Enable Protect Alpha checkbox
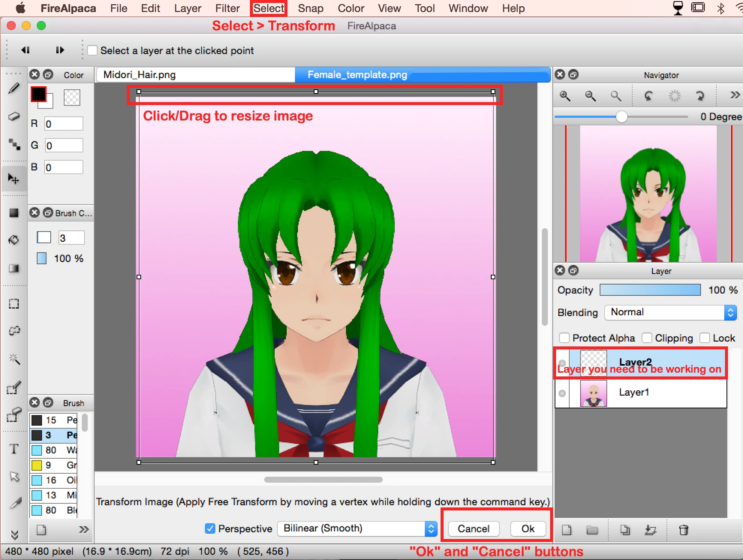The image size is (743, 560). click(x=564, y=338)
